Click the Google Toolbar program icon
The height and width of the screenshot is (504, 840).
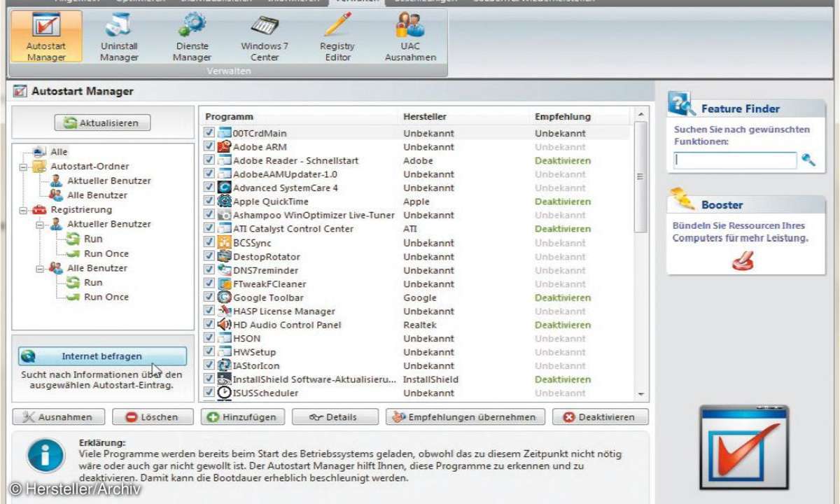[224, 297]
